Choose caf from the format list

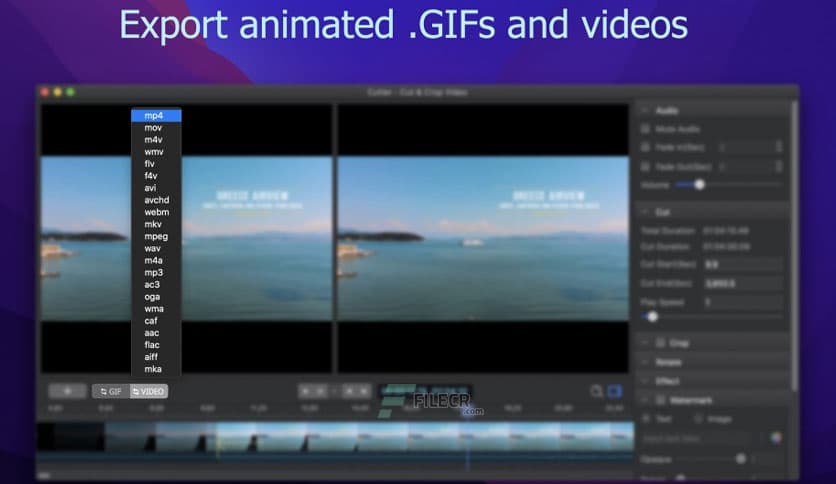(156, 321)
